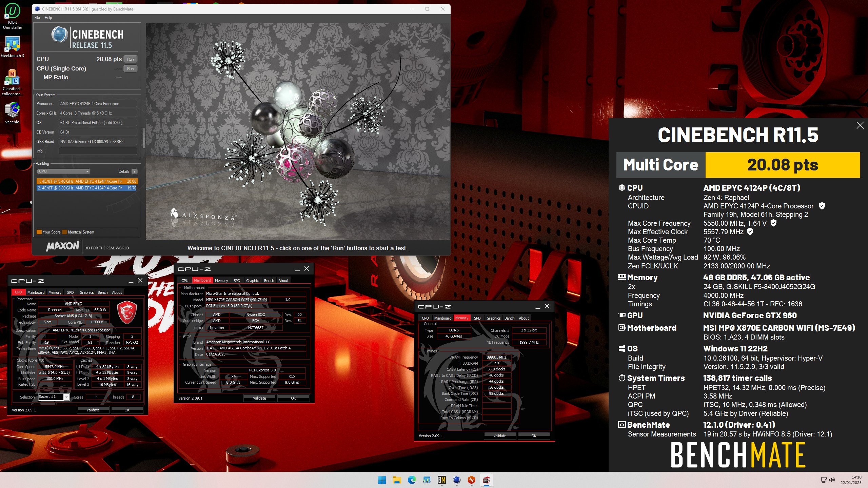Viewport: 868px width, 488px height.
Task: Open the CPU tab in the CPU-Z window showing the Memory tab
Action: pyautogui.click(x=425, y=318)
